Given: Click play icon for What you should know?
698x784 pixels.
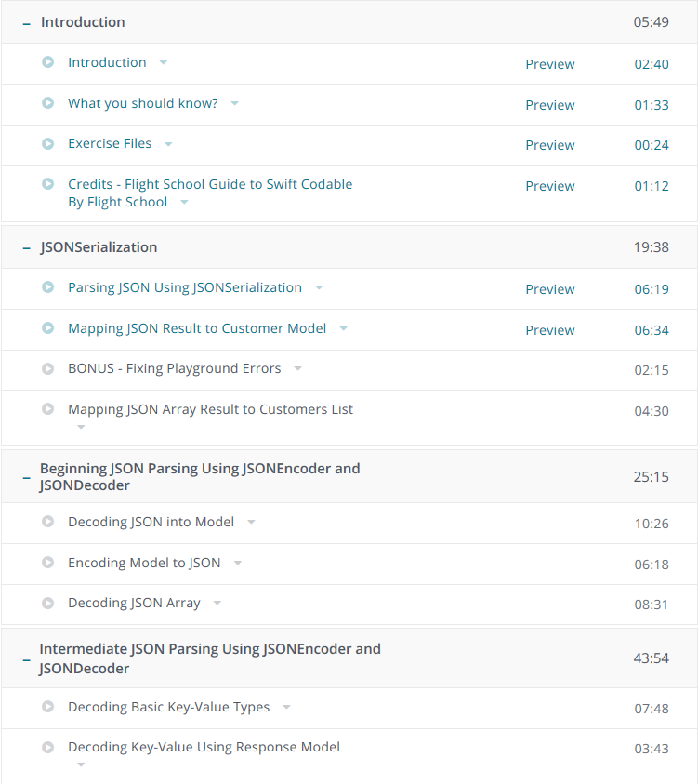Looking at the screenshot, I should (48, 103).
